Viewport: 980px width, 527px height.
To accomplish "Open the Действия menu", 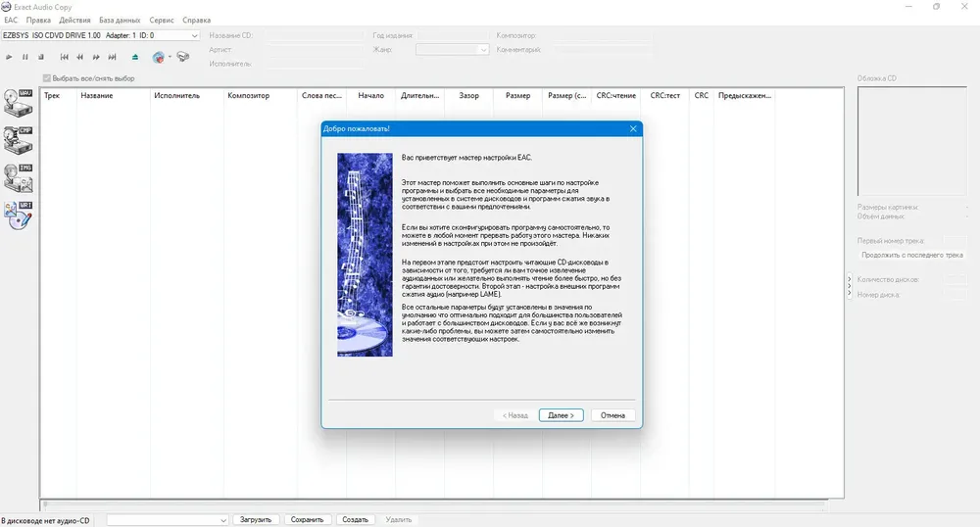I will [x=75, y=20].
